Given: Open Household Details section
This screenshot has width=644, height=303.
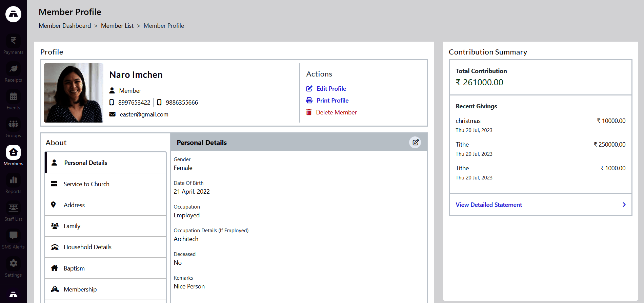Looking at the screenshot, I should tap(87, 247).
